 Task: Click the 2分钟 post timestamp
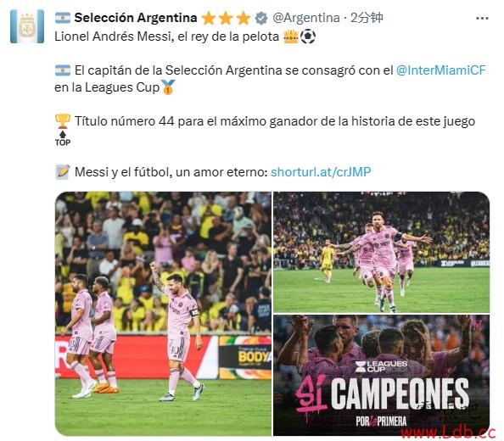click(x=367, y=18)
